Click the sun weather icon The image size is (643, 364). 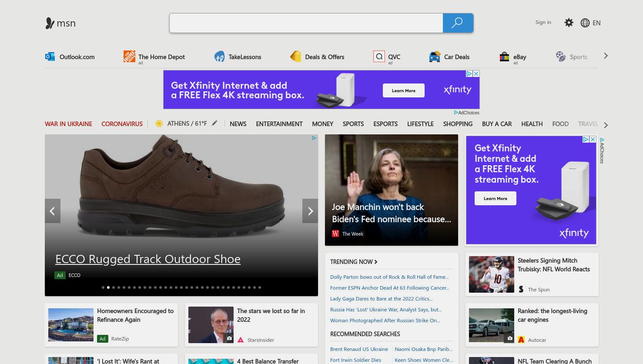(x=159, y=124)
